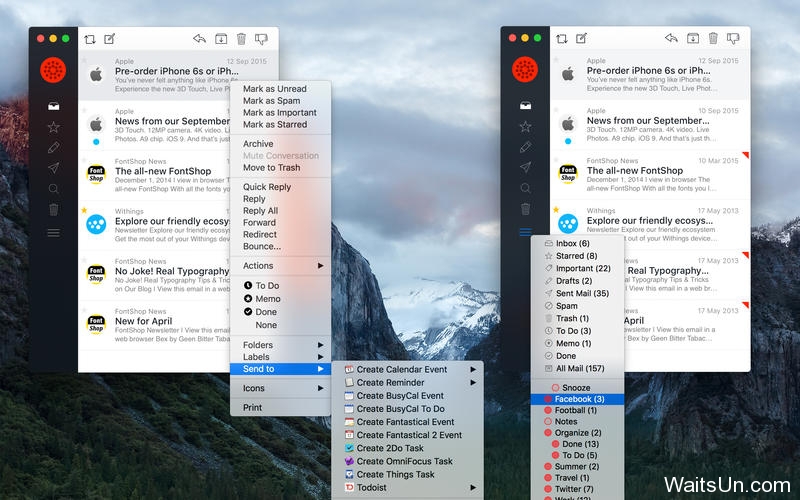
Task: Set email status to None
Action: (266, 325)
